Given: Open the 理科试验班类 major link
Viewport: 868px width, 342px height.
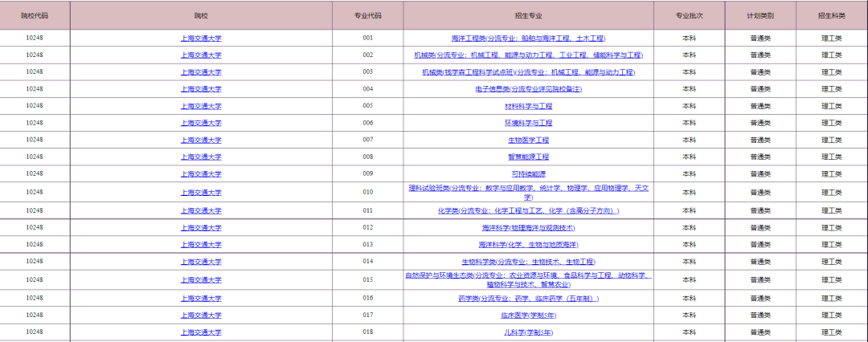Looking at the screenshot, I should (528, 193).
